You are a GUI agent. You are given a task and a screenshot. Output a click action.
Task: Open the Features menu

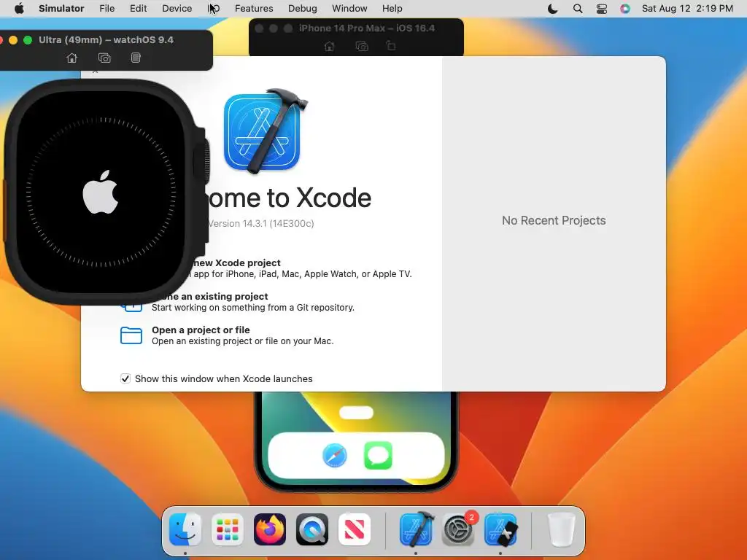pyautogui.click(x=254, y=9)
